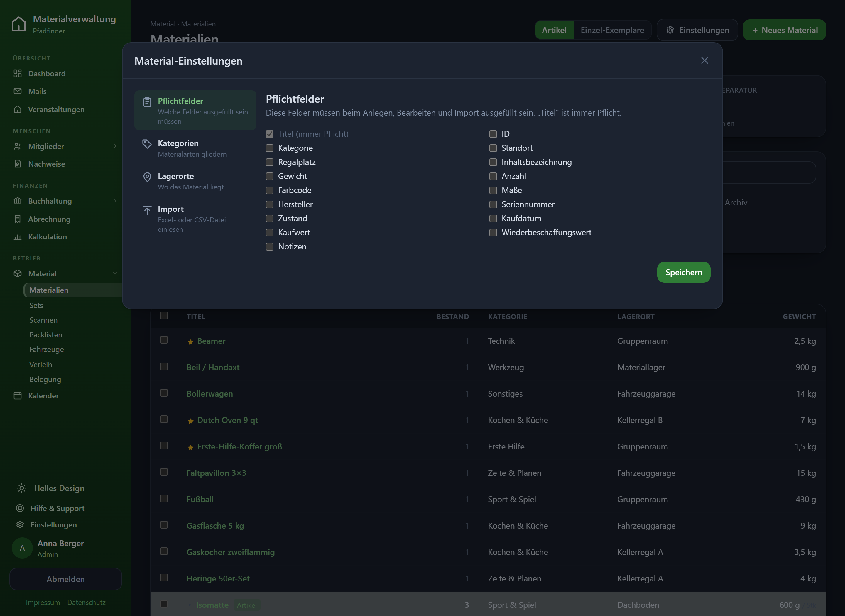Close the Material-Einstellungen dialog
The image size is (845, 616).
704,60
